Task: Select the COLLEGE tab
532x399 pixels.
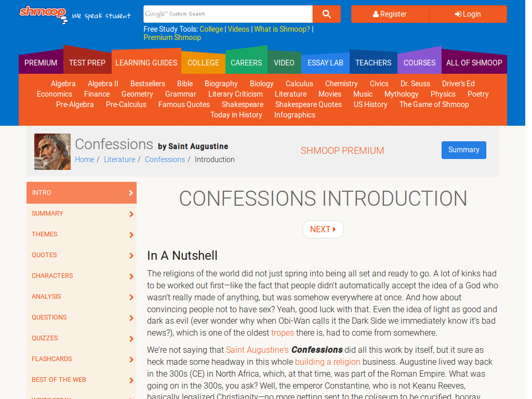Action: point(203,63)
